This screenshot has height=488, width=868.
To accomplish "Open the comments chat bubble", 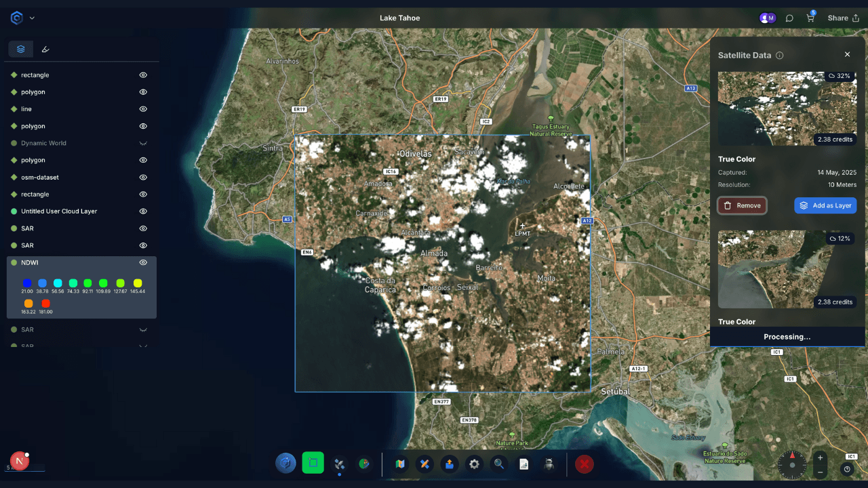I will coord(789,18).
